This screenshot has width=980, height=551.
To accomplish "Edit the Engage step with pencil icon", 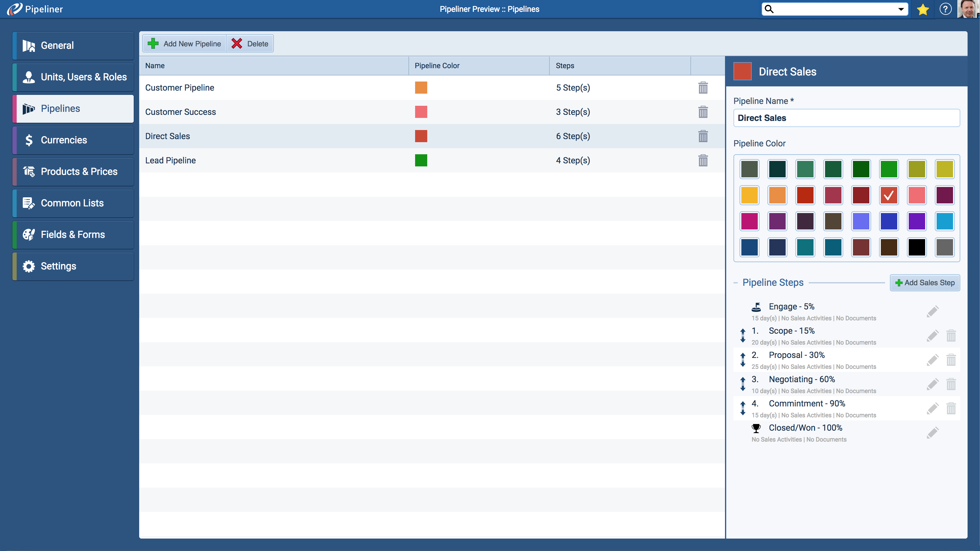I will click(932, 312).
